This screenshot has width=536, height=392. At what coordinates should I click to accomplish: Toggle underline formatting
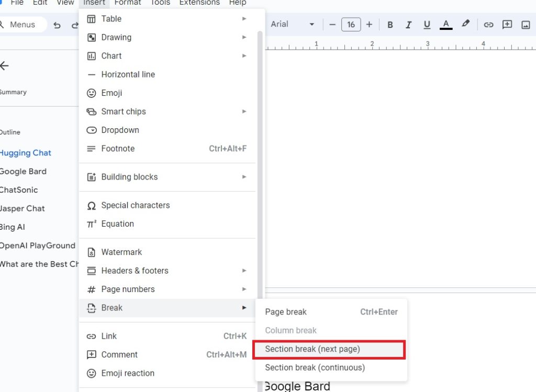click(x=427, y=25)
